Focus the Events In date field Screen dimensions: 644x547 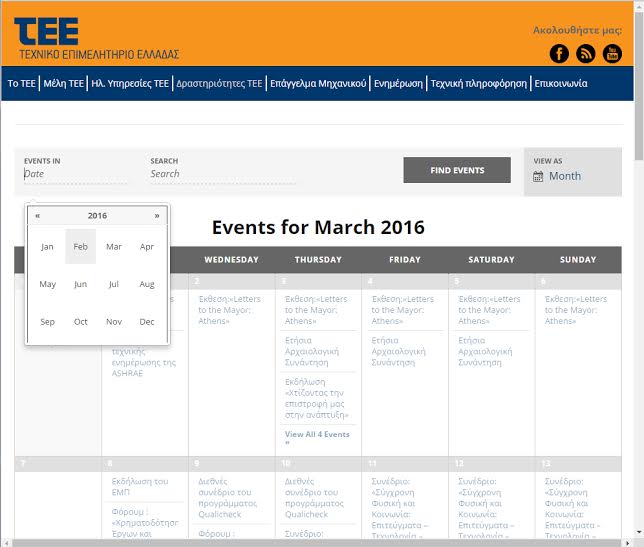pyautogui.click(x=75, y=174)
